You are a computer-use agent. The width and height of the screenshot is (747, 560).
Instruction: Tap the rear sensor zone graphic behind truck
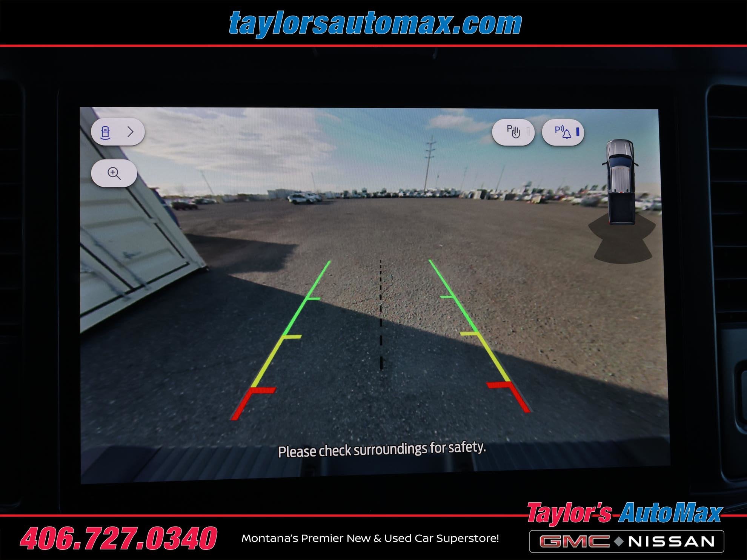(x=622, y=243)
